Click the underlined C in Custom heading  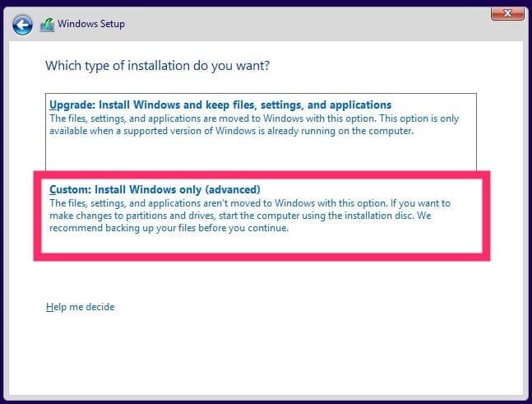click(x=53, y=189)
